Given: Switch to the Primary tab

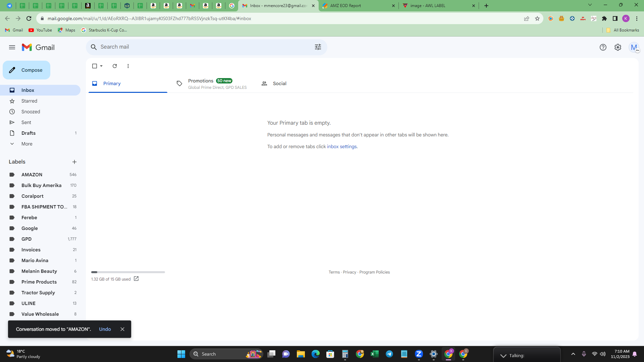Looking at the screenshot, I should click(x=128, y=83).
